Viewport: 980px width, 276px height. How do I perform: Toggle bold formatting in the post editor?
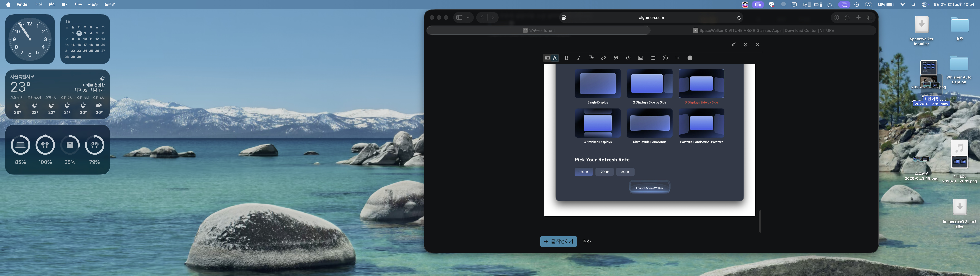[x=566, y=58]
